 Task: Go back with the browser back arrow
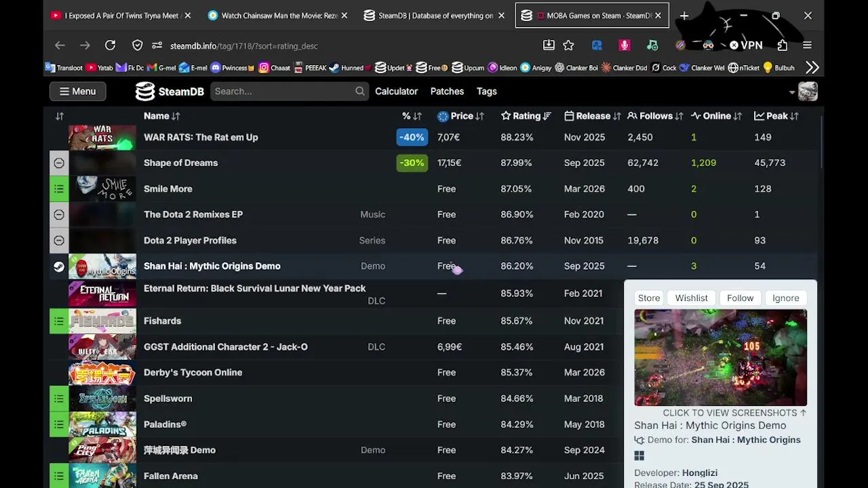click(60, 45)
